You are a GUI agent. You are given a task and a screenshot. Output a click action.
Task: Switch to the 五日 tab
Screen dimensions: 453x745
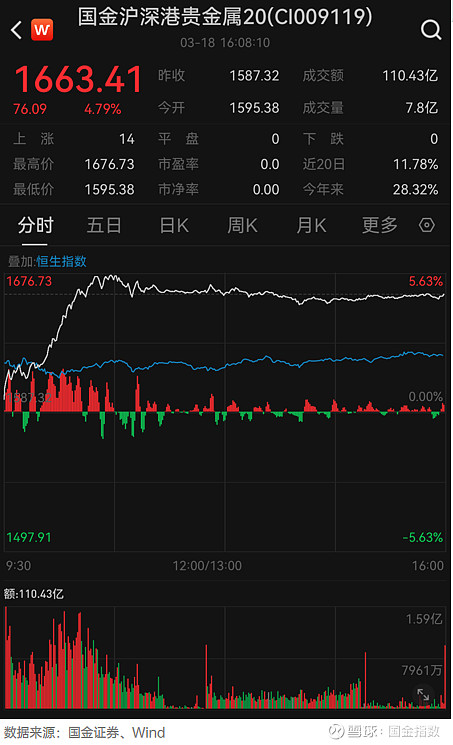(104, 225)
